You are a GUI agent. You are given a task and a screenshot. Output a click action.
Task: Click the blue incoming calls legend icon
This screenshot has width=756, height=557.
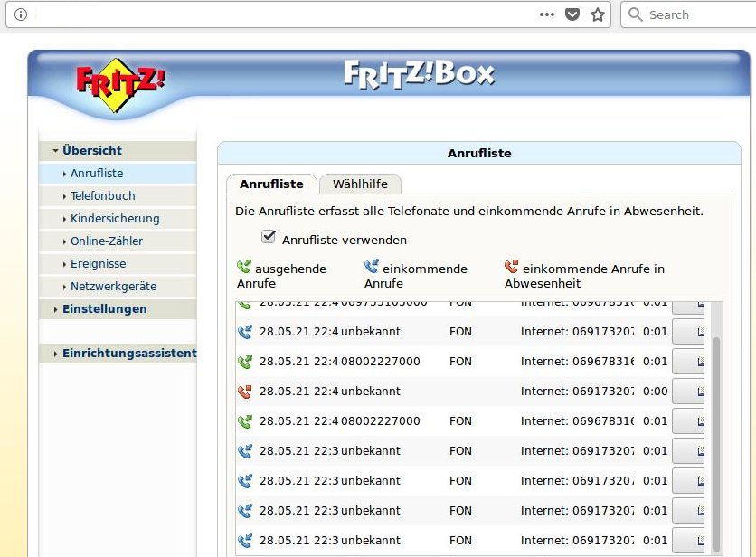click(x=372, y=266)
